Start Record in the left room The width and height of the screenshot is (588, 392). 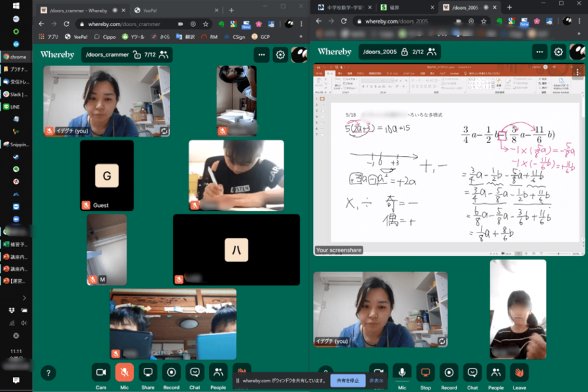pyautogui.click(x=171, y=372)
